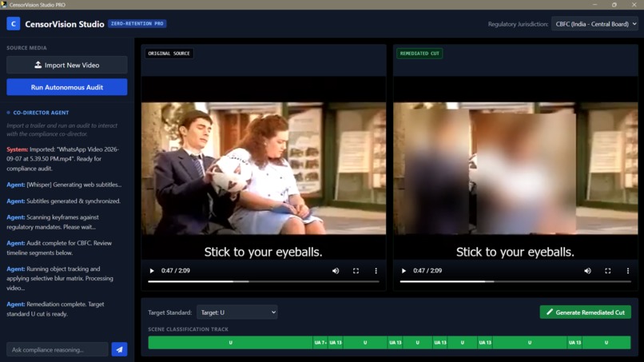Screen dimensions: 644x362
Task: Click the SCENE CLASSIFICATION TRACK label
Action: 188,329
